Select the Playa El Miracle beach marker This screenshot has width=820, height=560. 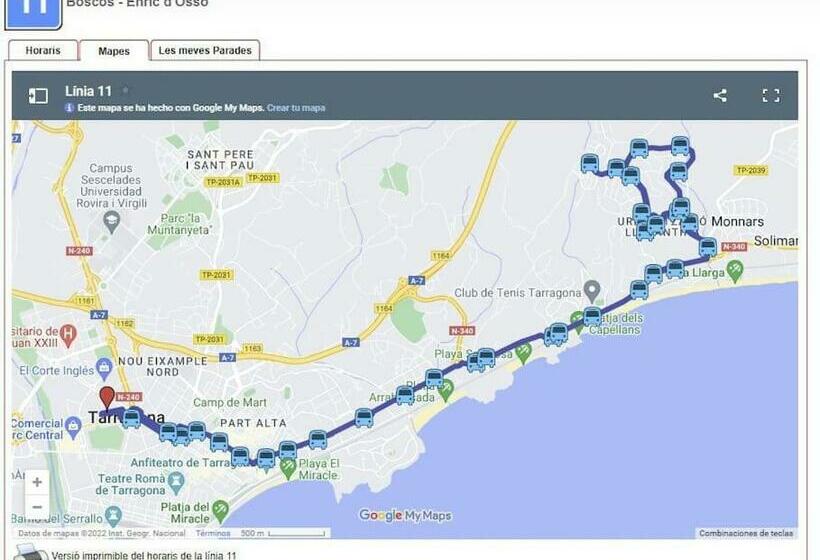click(x=288, y=468)
